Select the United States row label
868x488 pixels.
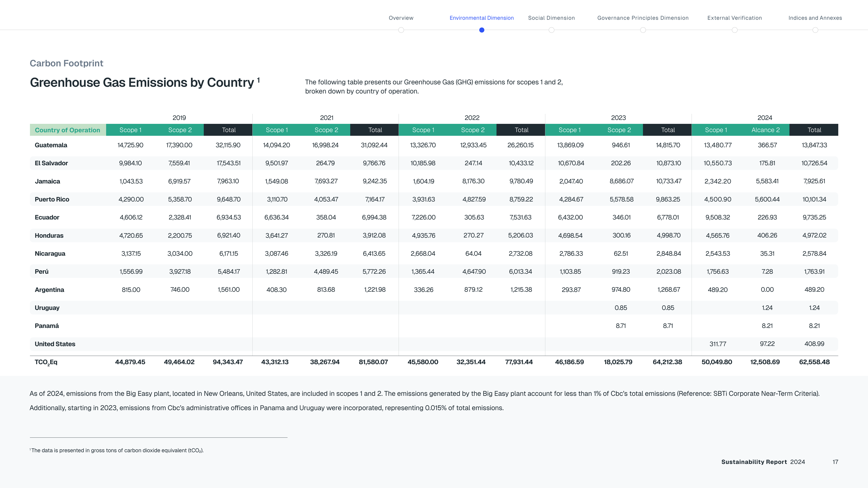pyautogui.click(x=55, y=344)
